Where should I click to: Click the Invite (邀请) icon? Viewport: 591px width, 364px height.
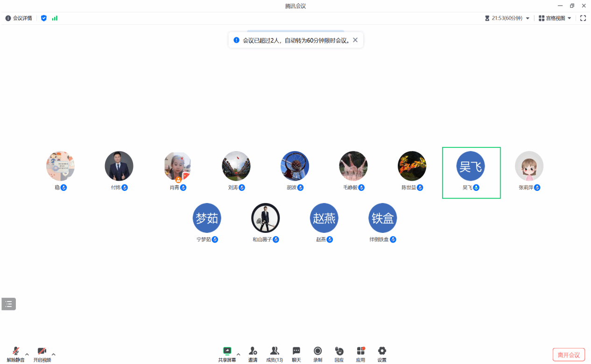point(253,351)
